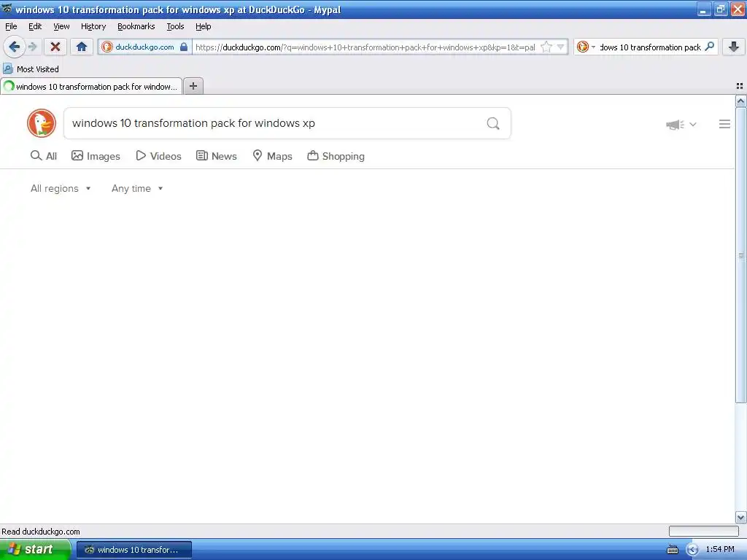Click the DuckDuckGo duck logo

pyautogui.click(x=42, y=123)
